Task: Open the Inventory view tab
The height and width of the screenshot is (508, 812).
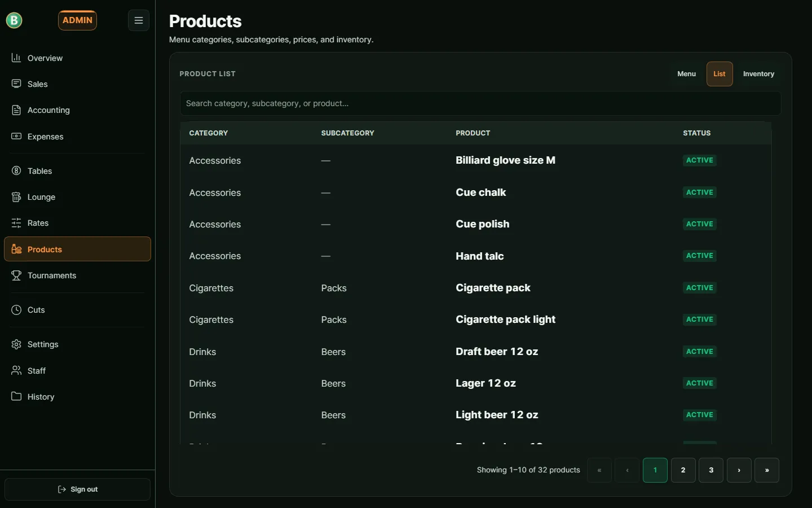Action: (x=758, y=74)
